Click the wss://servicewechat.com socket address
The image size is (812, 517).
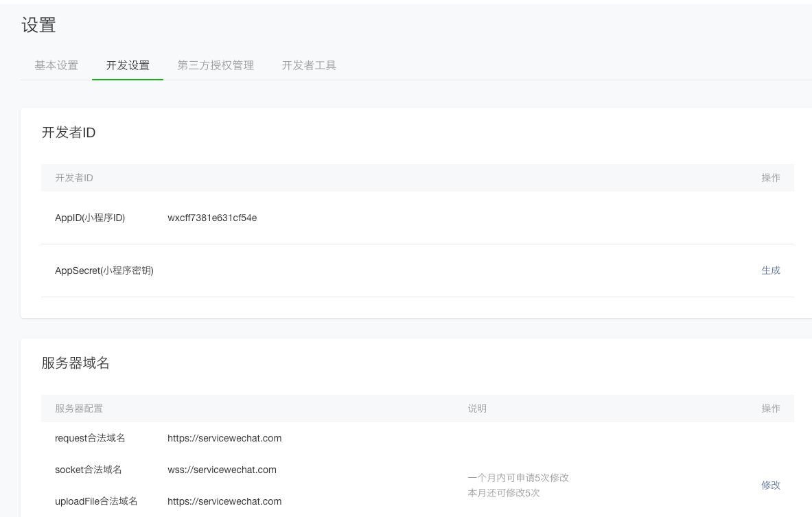(x=222, y=470)
